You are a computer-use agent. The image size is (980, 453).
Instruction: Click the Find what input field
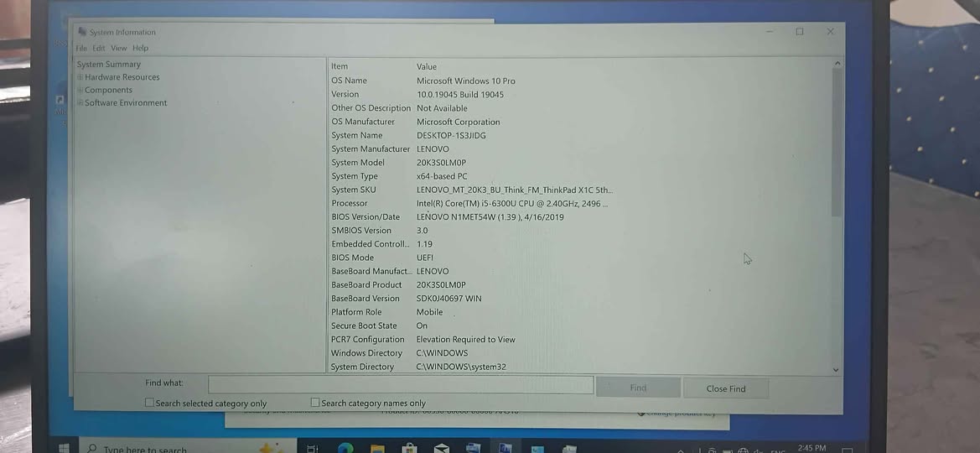(401, 385)
